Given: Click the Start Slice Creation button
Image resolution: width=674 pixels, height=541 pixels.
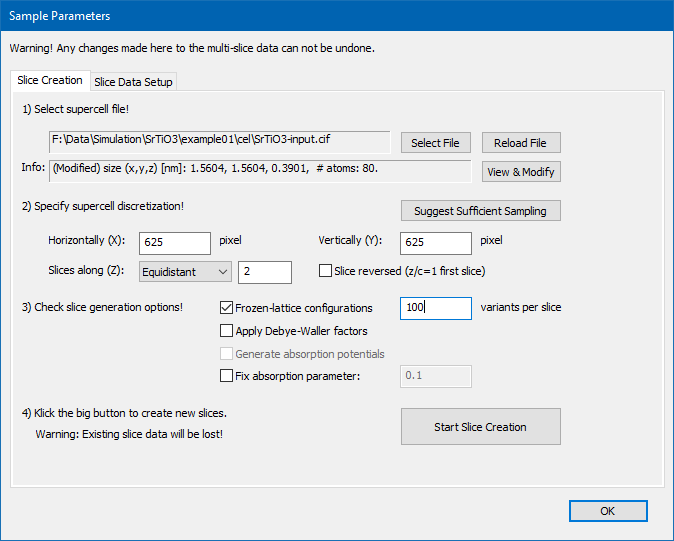Looking at the screenshot, I should [x=480, y=427].
